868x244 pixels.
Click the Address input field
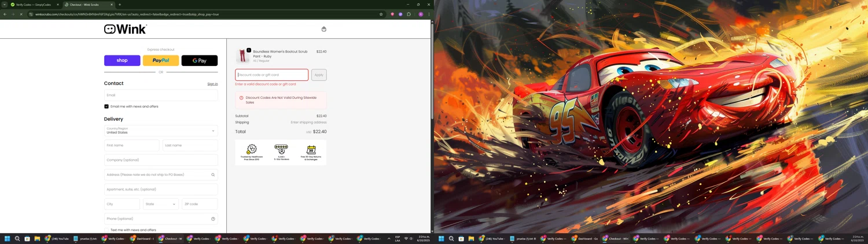(161, 175)
